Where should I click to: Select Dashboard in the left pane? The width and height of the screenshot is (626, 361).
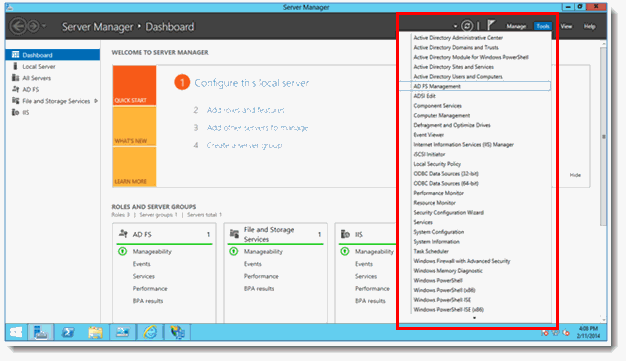[x=53, y=55]
